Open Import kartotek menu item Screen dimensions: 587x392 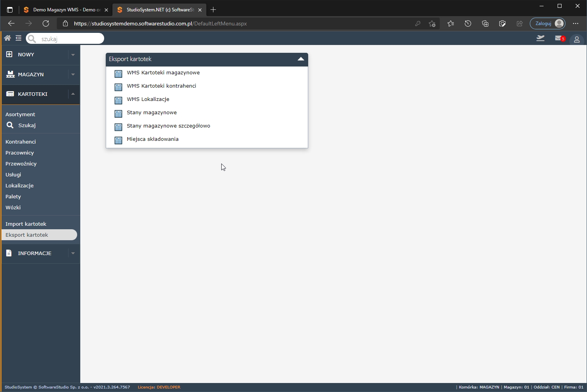click(26, 224)
